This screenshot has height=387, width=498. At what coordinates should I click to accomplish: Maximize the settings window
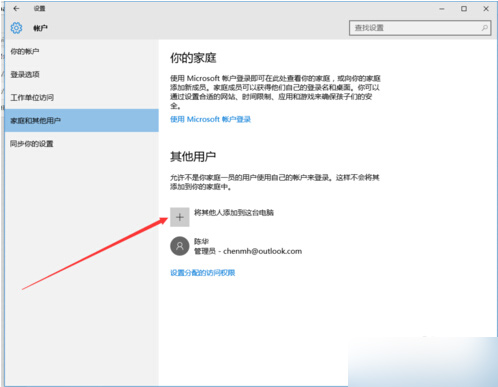(x=464, y=9)
